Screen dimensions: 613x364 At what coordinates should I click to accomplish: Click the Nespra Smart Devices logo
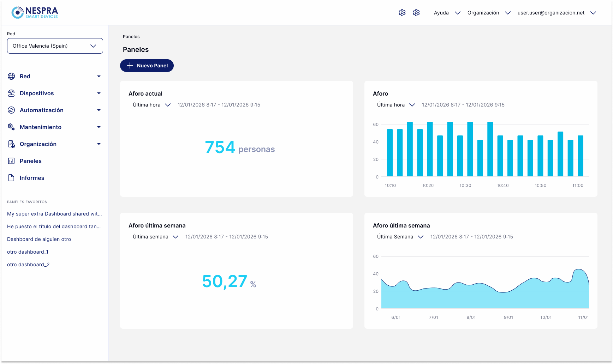point(35,12)
